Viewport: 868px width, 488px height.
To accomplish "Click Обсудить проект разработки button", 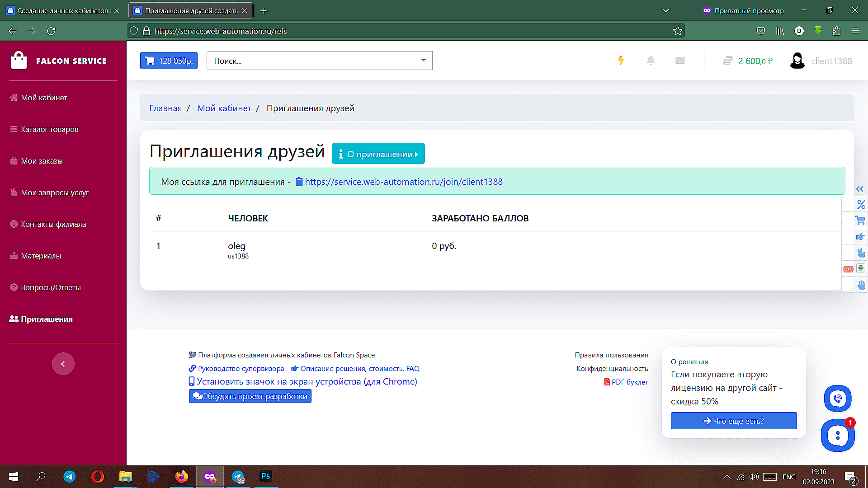I will (x=250, y=396).
